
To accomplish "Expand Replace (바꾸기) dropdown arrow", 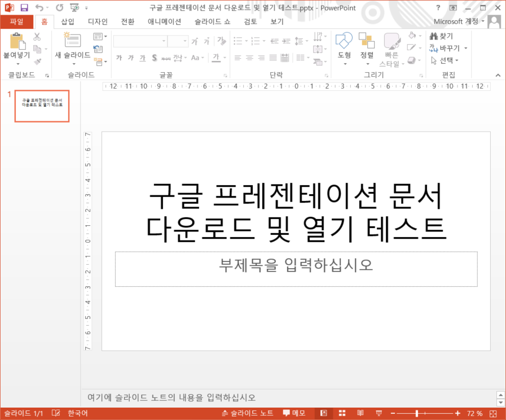I will click(x=465, y=48).
